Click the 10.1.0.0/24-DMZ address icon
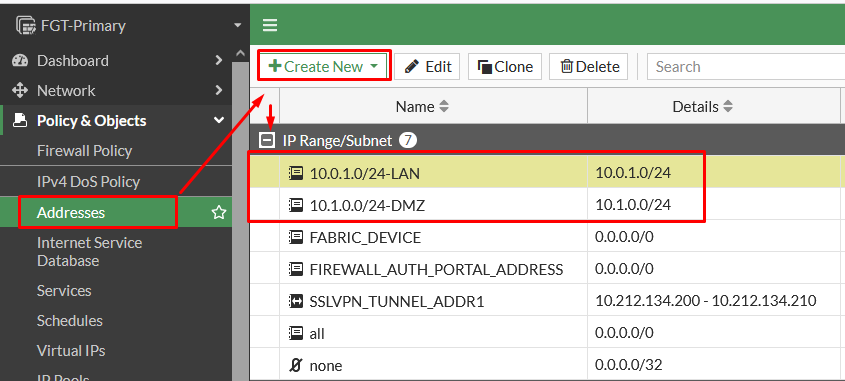Screen dimensions: 845x381 coord(296,205)
